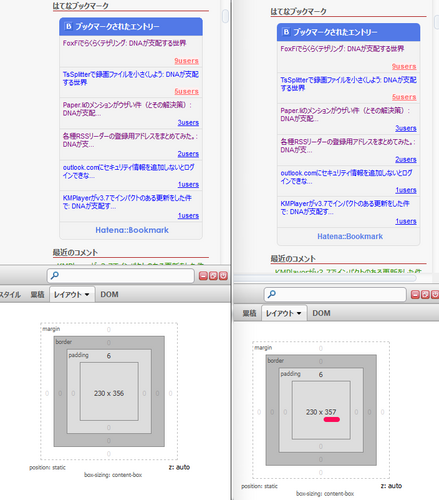Click box-sizing: content-box text in right layout panel
Viewport: 439px width, 500px height.
pyautogui.click(x=325, y=494)
